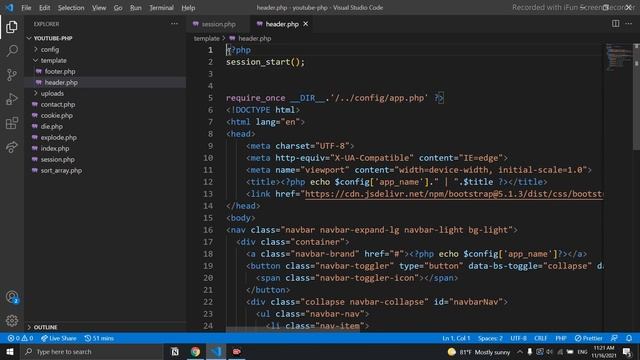Screen dimensions: 640x360
Task: Open index.php in the explorer
Action: [55, 149]
